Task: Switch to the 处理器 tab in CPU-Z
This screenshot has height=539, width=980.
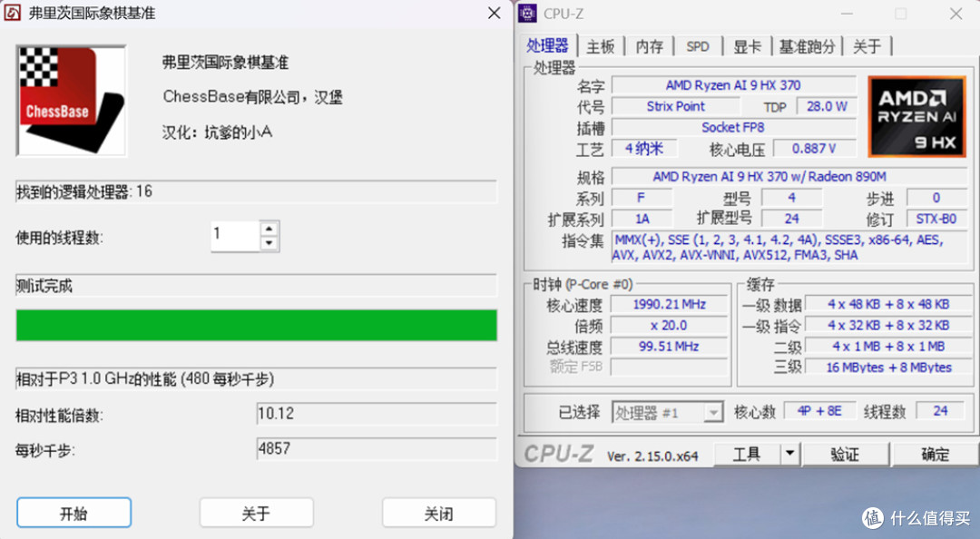Action: 547,45
